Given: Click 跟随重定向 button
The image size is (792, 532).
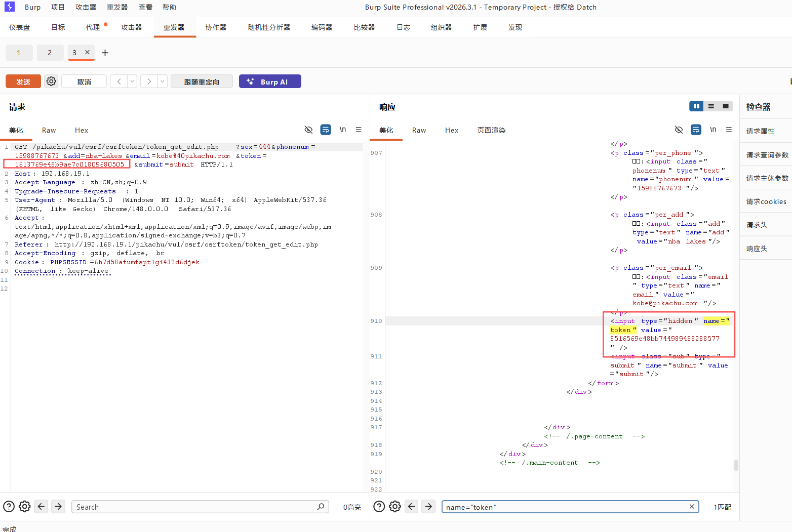Looking at the screenshot, I should click(x=202, y=81).
